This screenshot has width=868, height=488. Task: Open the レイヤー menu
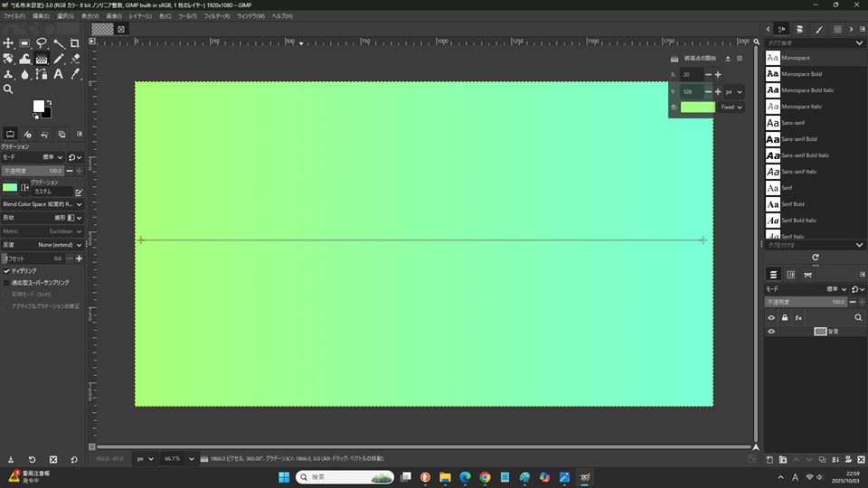click(x=140, y=16)
